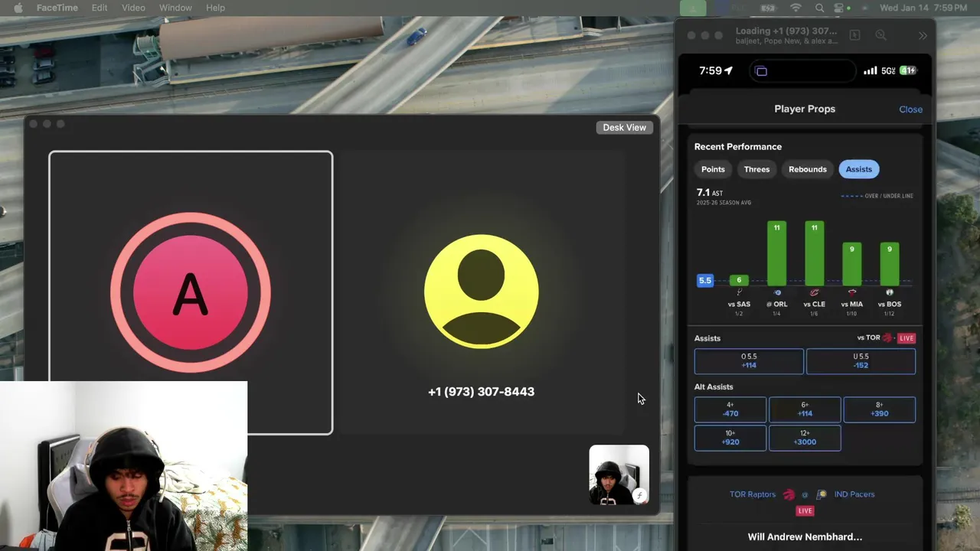Click pointer control icon in mirroring window
This screenshot has height=551, width=980.
tap(855, 35)
